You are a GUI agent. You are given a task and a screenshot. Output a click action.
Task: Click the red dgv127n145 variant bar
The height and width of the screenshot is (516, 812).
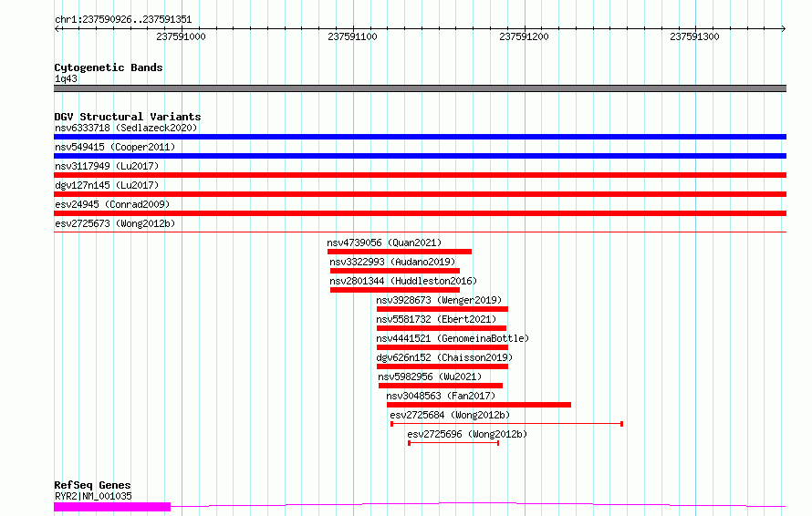(x=420, y=194)
